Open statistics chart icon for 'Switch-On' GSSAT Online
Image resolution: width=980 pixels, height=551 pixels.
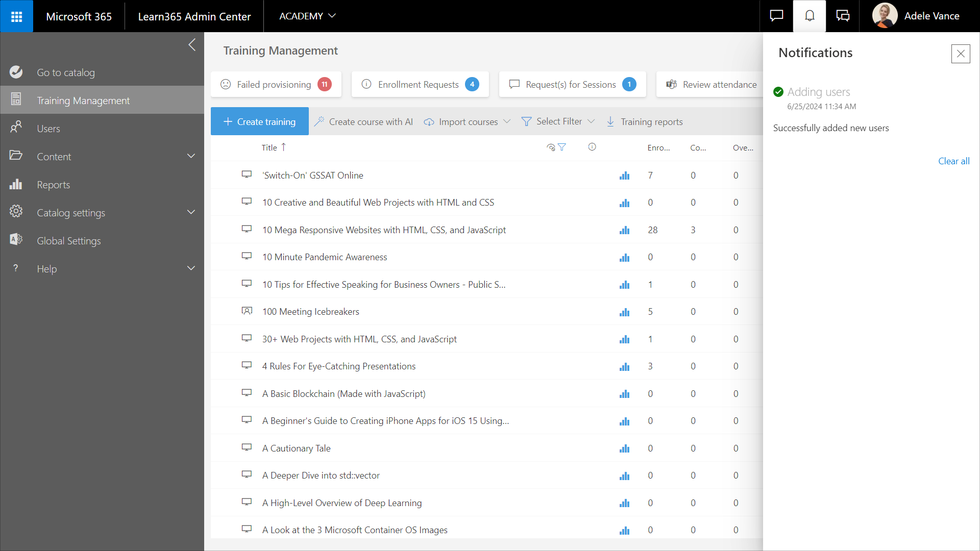(624, 176)
